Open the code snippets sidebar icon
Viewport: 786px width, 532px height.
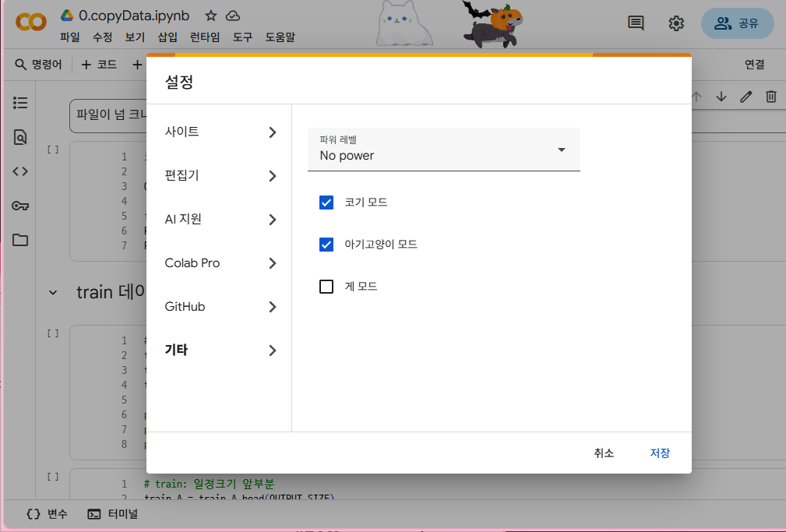coord(20,171)
